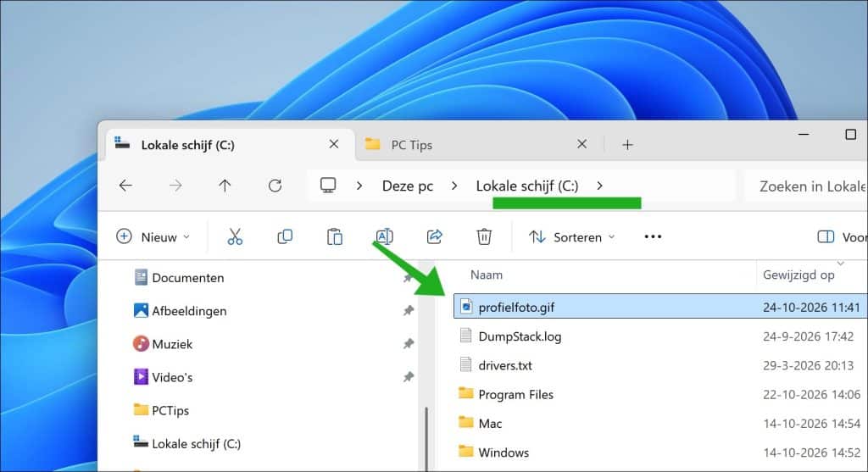Click Lokale schijf (C:) in the breadcrumb
The width and height of the screenshot is (868, 472).
[x=527, y=186]
